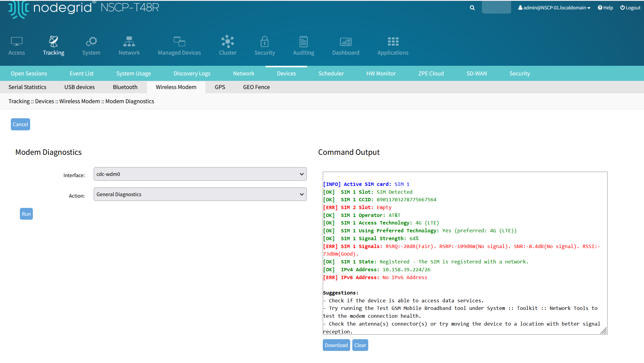Image resolution: width=644 pixels, height=363 pixels.
Task: Click the 'Suggestions:' heading in output
Action: pos(341,293)
